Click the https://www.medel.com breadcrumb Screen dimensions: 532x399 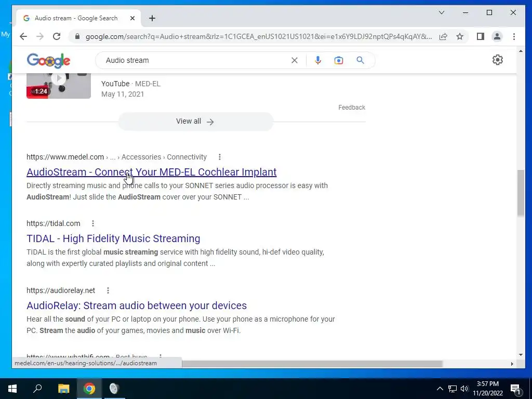tap(65, 157)
